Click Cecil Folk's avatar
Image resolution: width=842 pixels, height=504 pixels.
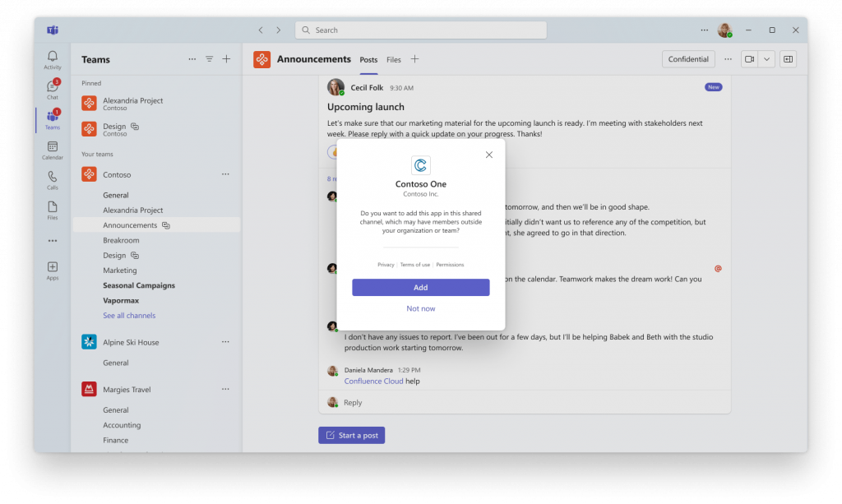(x=335, y=87)
